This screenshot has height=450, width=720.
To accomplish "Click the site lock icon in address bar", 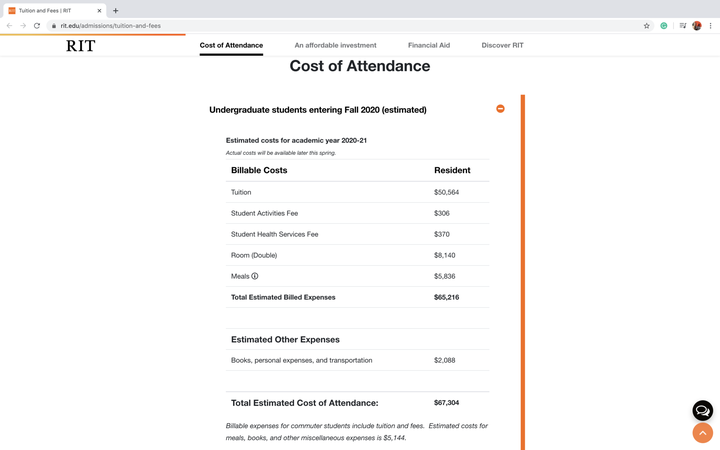I will tap(54, 26).
